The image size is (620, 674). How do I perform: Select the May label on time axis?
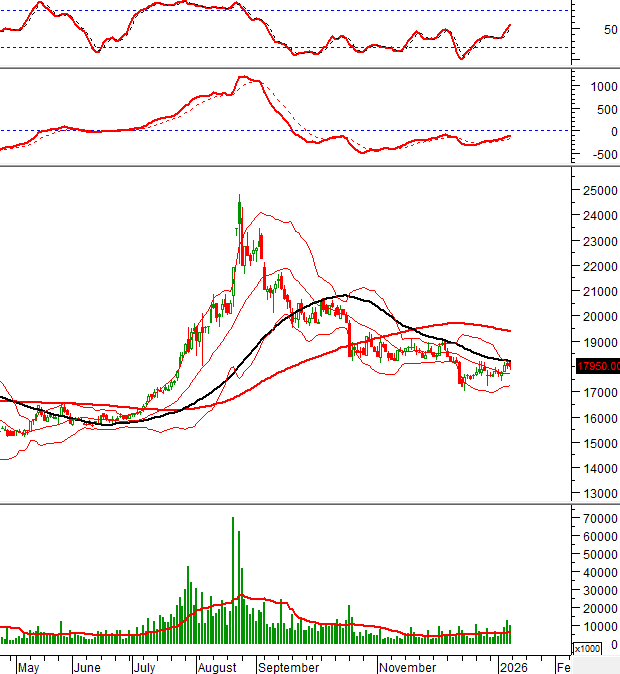pyautogui.click(x=28, y=667)
